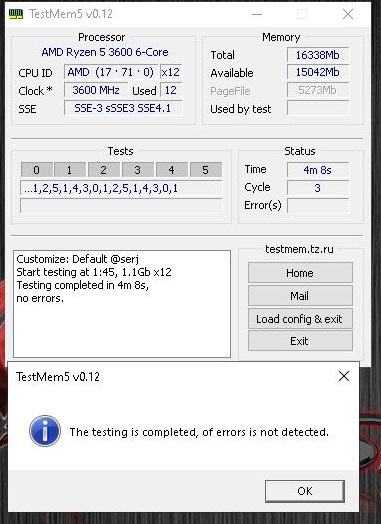381x524 pixels.
Task: Click the 'Clock *' label
Action: pyautogui.click(x=35, y=91)
